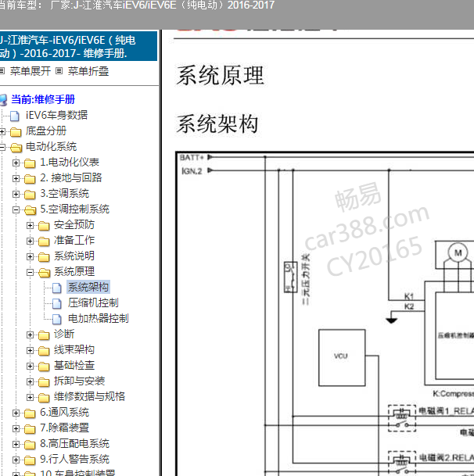Open the 电加热器控制 page
Screen dimensions: 474x476
coord(98,318)
